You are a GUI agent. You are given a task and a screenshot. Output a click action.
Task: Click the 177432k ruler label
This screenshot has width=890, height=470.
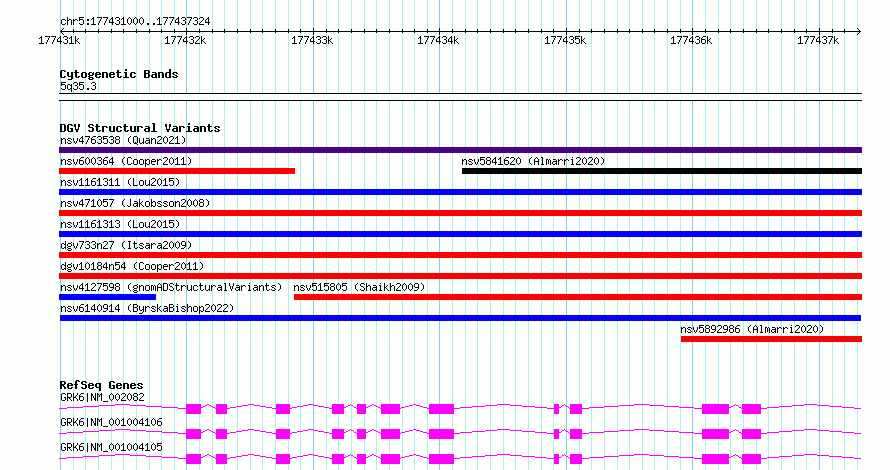tap(185, 40)
